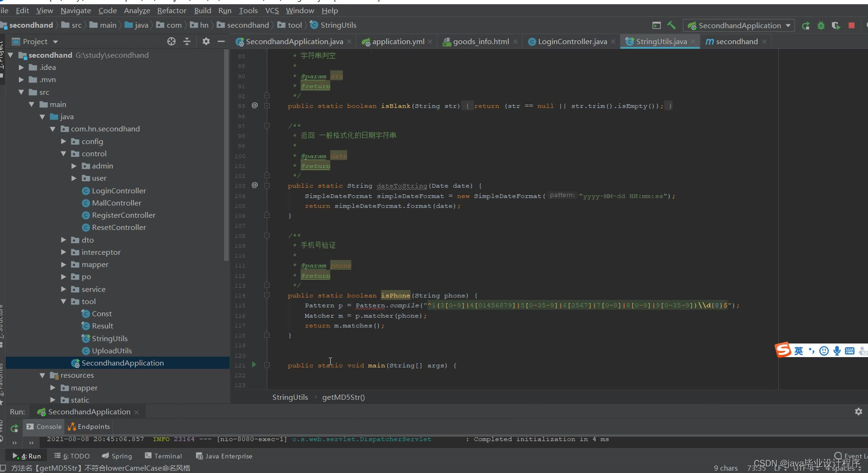The image size is (868, 473).
Task: Start the debugger with the bug icon
Action: [821, 25]
